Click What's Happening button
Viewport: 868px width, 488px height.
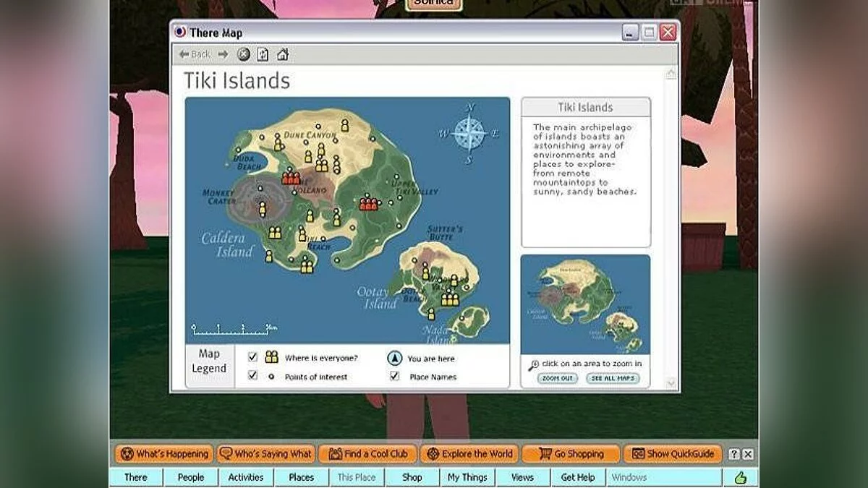click(163, 454)
